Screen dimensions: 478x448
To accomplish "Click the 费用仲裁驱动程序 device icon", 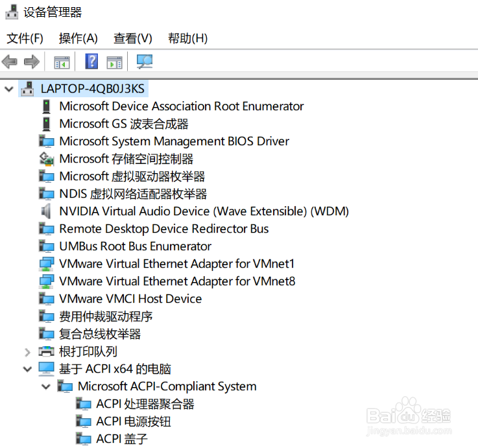I will point(47,316).
